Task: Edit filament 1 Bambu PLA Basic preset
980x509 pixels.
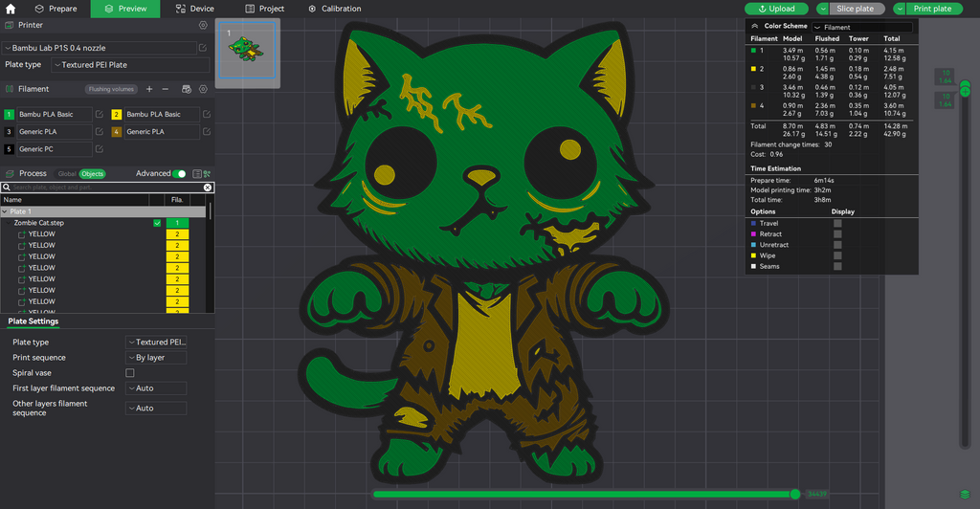Action: (x=99, y=114)
